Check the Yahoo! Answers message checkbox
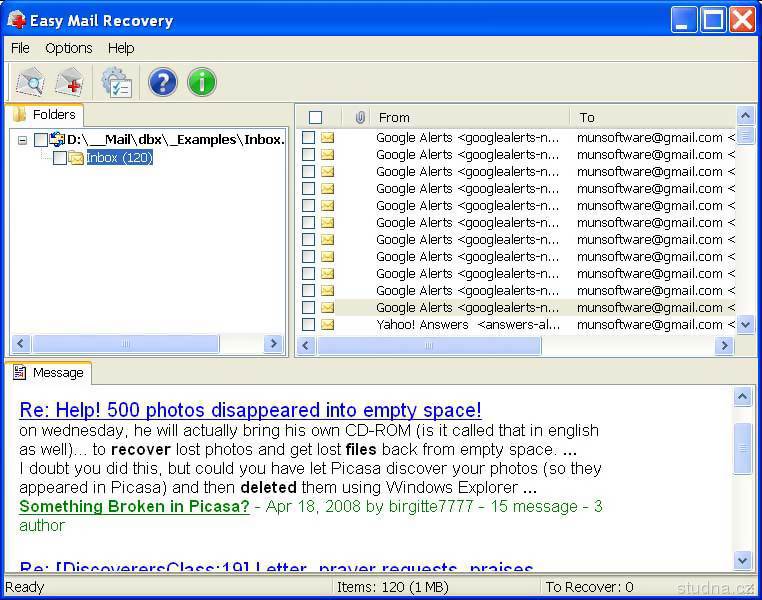This screenshot has width=762, height=600. coord(309,325)
